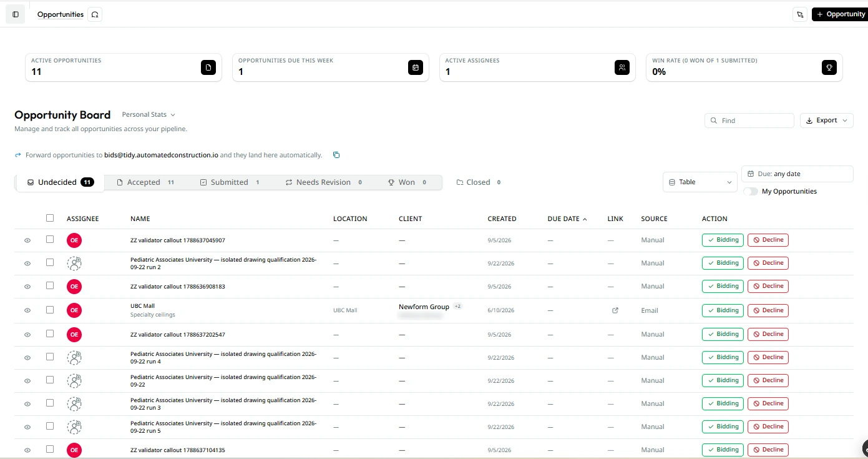This screenshot has width=868, height=459.
Task: Click the Undecided tab
Action: click(60, 182)
